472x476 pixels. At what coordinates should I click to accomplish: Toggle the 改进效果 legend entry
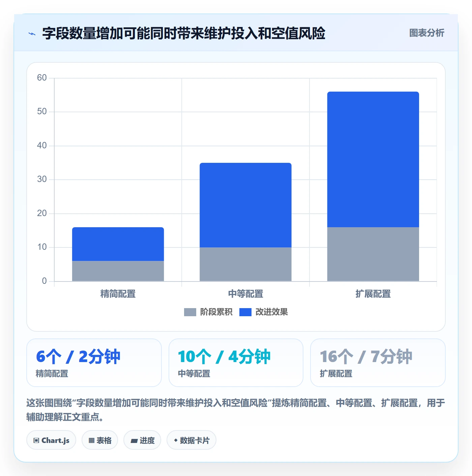click(264, 312)
